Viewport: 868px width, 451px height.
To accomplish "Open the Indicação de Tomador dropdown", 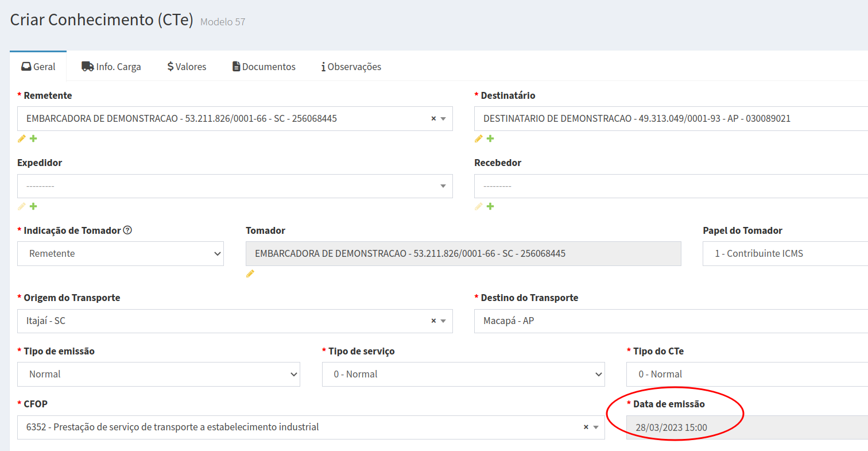I will (121, 253).
